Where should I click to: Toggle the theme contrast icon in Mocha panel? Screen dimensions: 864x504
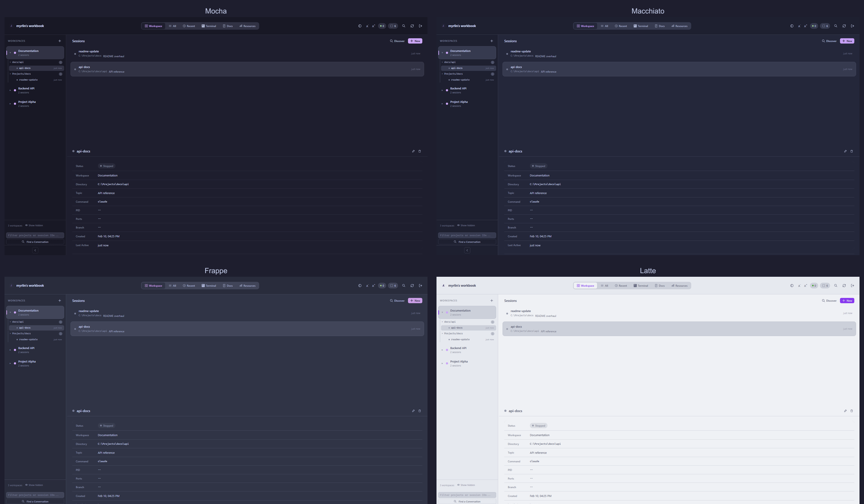click(360, 26)
